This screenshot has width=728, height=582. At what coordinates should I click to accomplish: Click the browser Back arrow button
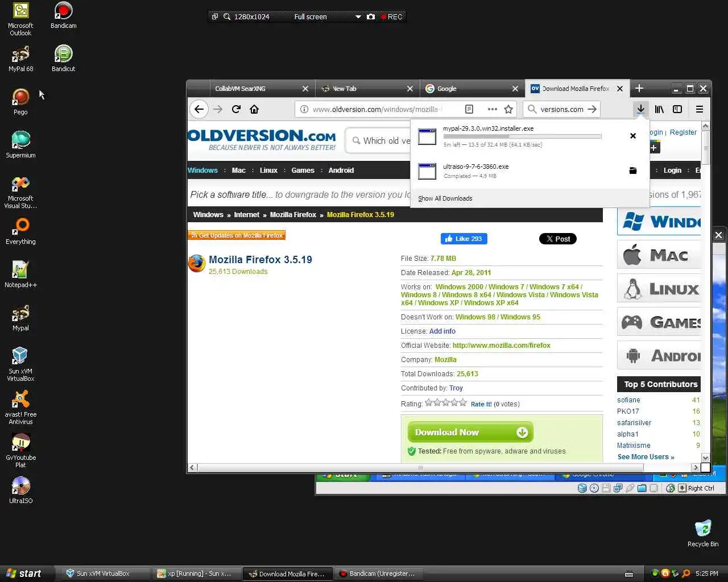click(x=198, y=109)
